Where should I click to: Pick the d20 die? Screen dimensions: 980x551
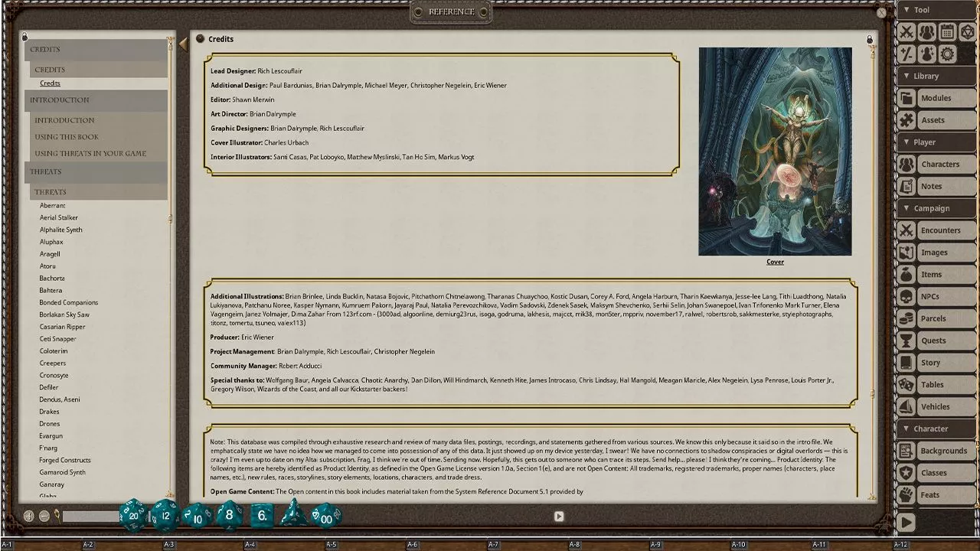pyautogui.click(x=134, y=515)
